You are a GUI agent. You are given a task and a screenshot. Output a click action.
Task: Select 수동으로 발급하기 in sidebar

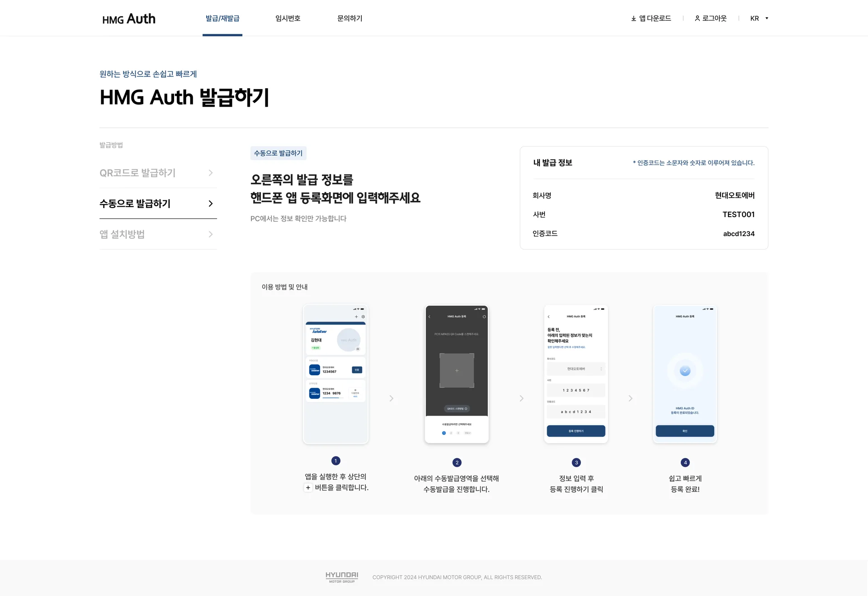pos(158,203)
